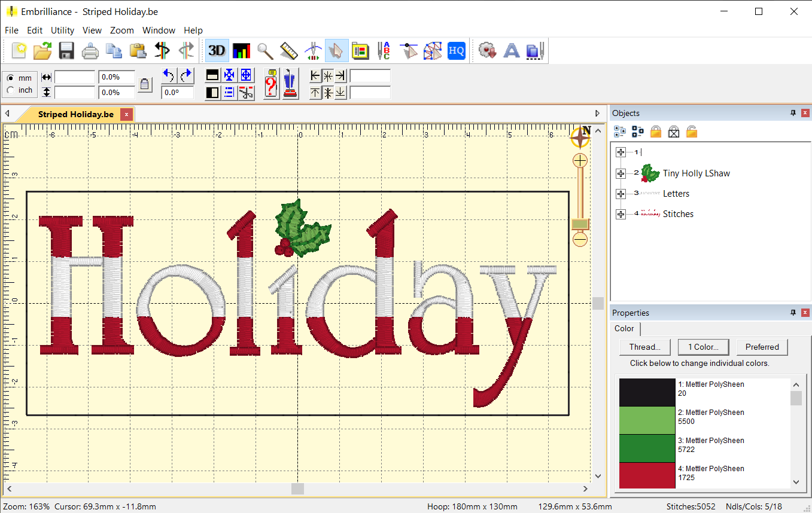812x513 pixels.
Task: Select the inch units radio button
Action: click(x=11, y=90)
